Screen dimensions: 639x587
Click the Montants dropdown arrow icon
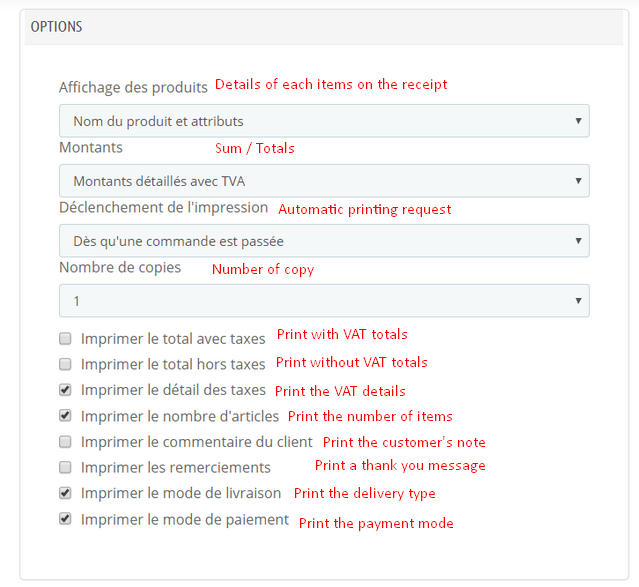578,181
